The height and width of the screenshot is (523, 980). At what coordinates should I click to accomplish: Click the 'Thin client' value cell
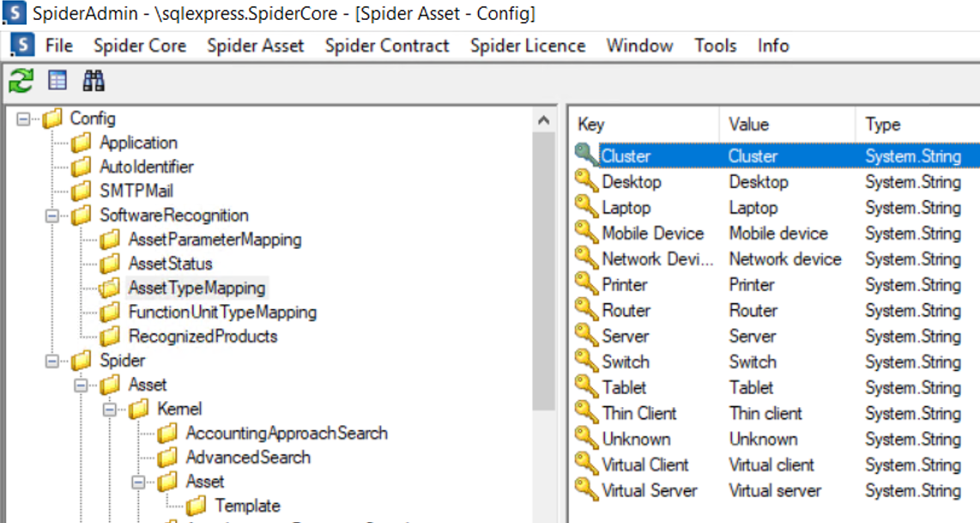(765, 413)
